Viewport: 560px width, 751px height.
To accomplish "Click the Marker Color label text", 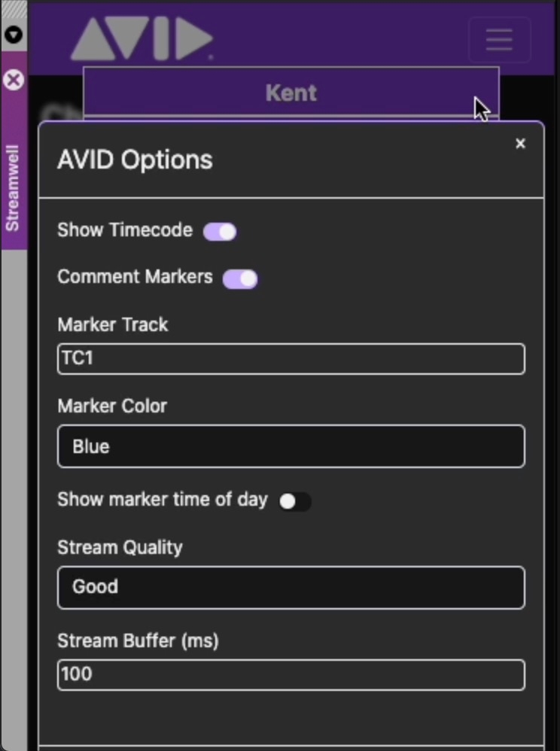I will pos(112,406).
